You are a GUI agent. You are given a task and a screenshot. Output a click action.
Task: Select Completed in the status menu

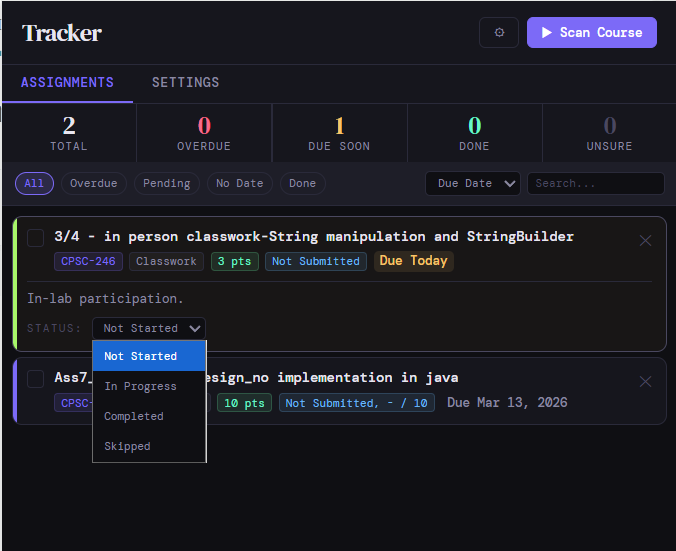tap(134, 416)
